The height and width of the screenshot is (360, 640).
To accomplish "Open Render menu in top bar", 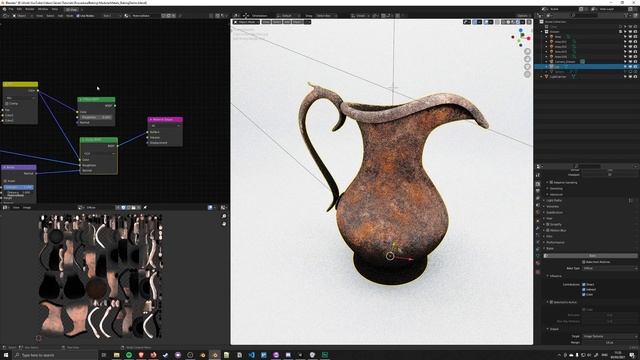I will tap(30, 9).
